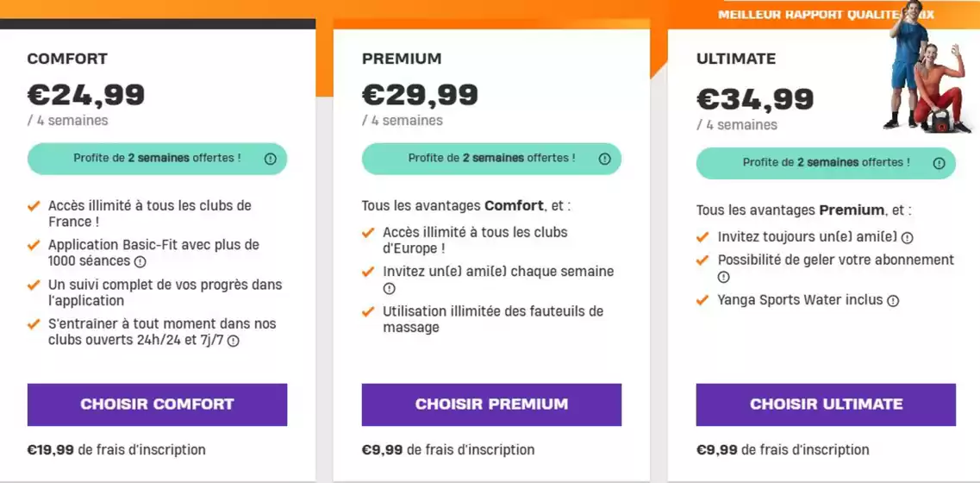Show info about freezing your abonnement

724,277
